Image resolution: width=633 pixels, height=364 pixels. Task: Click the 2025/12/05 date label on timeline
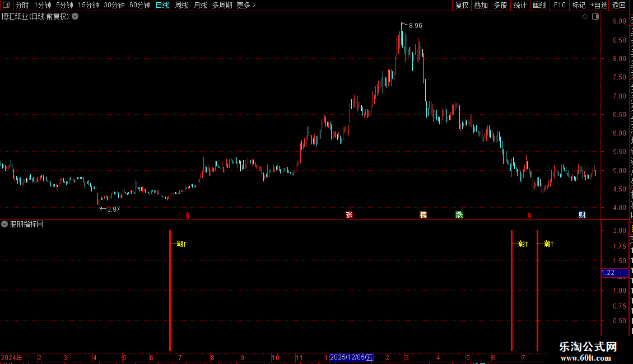351,357
